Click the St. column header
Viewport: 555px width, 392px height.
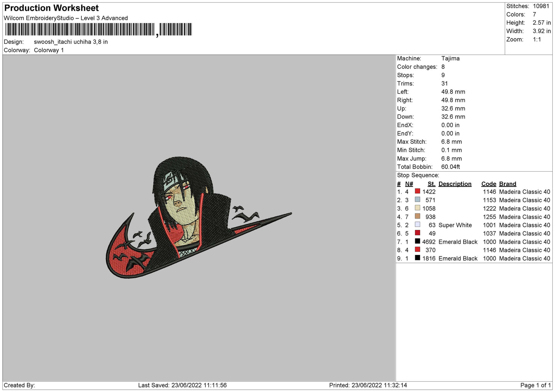431,184
